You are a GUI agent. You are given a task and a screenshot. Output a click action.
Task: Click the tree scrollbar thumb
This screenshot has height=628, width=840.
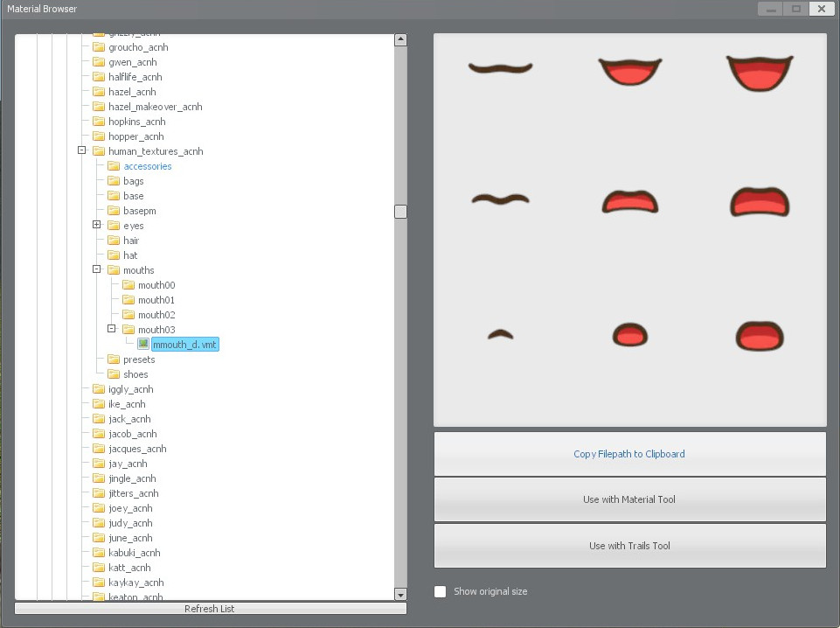[x=400, y=212]
